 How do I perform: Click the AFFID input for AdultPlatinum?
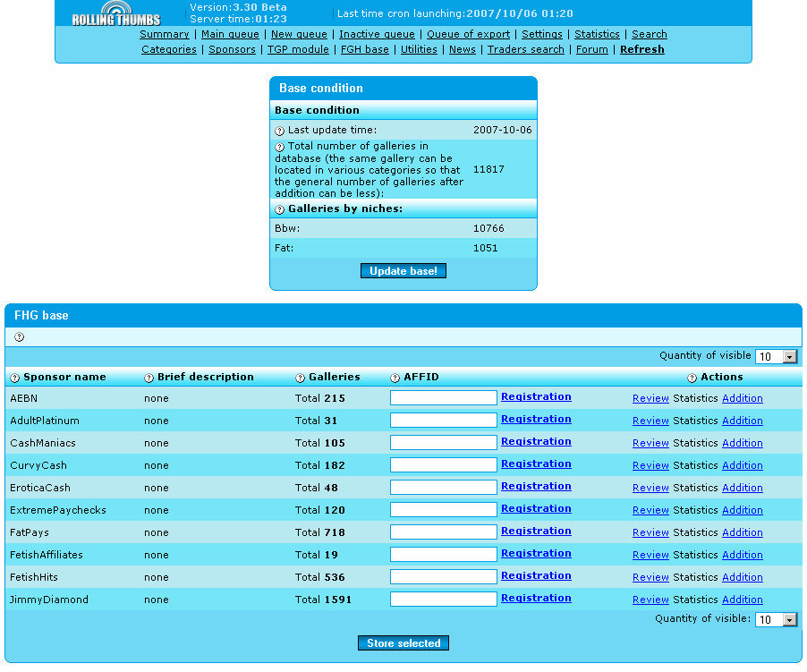click(444, 421)
